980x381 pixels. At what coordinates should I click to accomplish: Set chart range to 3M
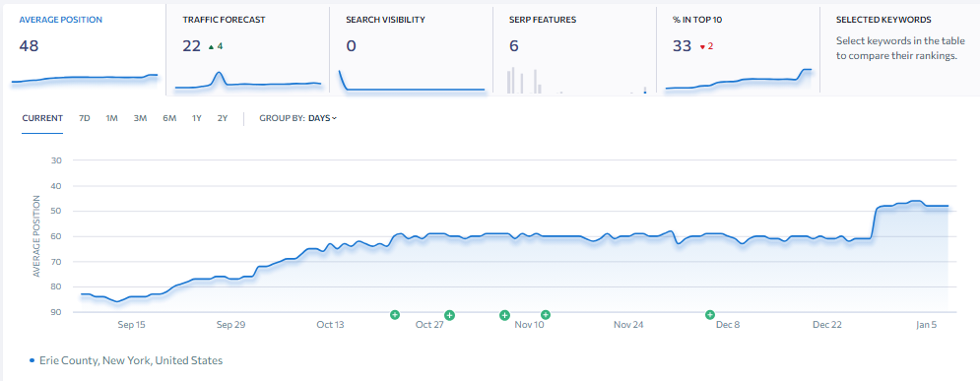point(140,118)
